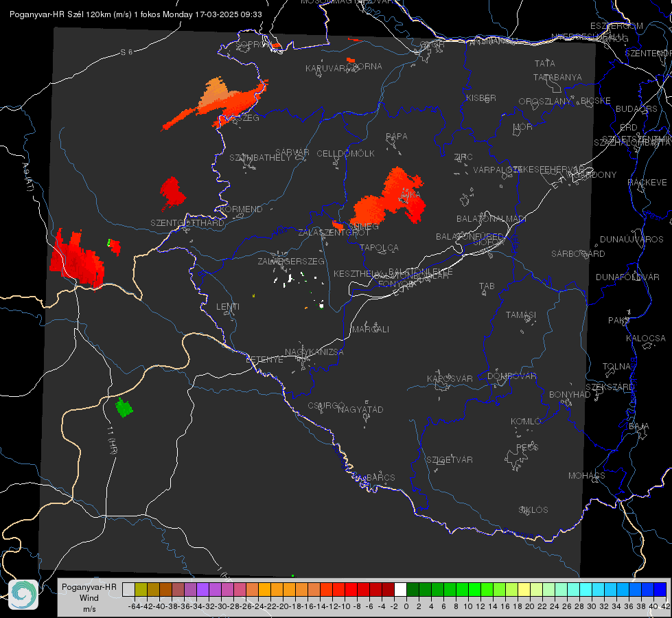Pick the cyan swatch between 28 and 30
The image size is (672, 618).
[586, 589]
